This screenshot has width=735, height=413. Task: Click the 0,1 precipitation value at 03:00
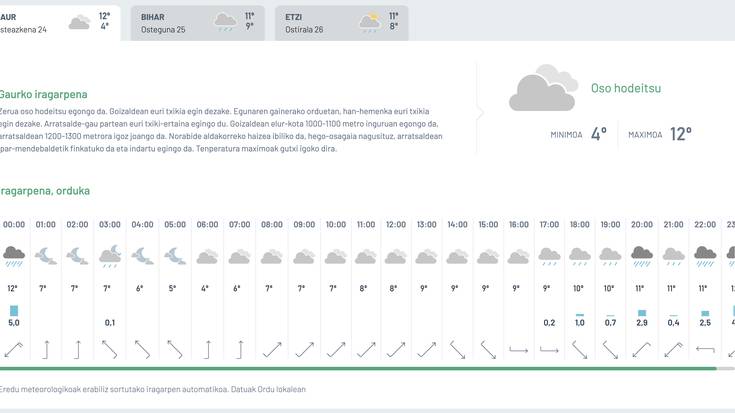tap(110, 323)
